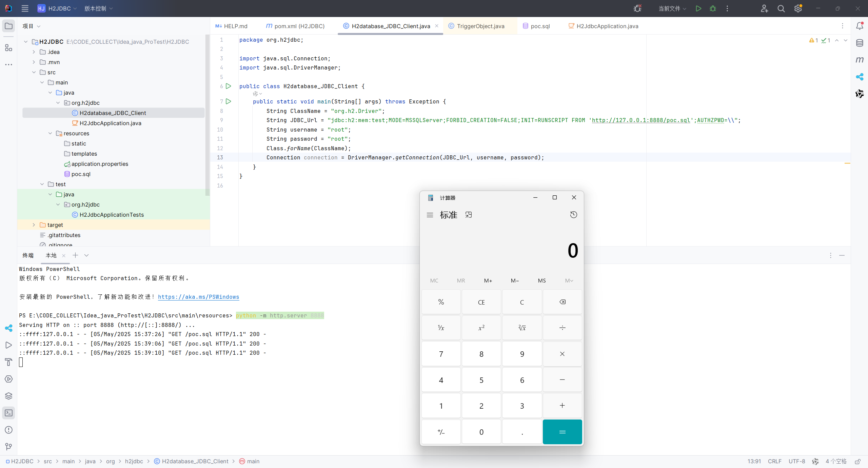Open the Build hammer tool window icon
This screenshot has height=468, width=868.
(x=9, y=362)
